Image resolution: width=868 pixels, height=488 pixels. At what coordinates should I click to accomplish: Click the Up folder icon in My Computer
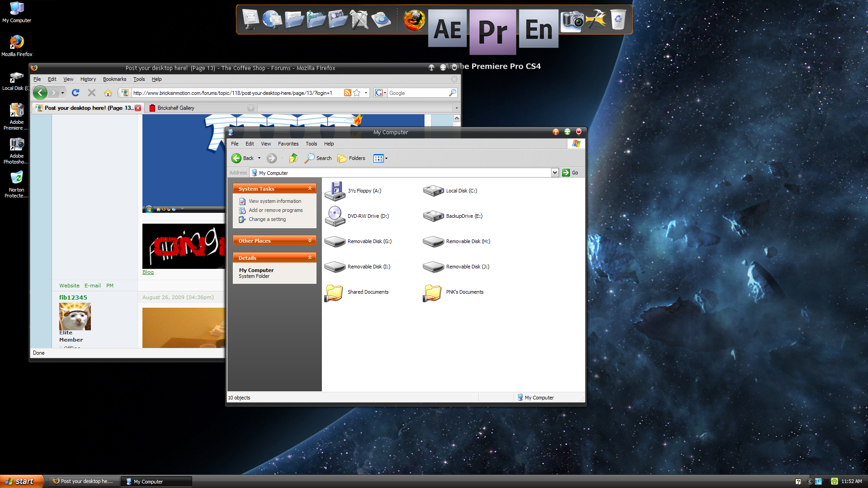click(x=293, y=158)
